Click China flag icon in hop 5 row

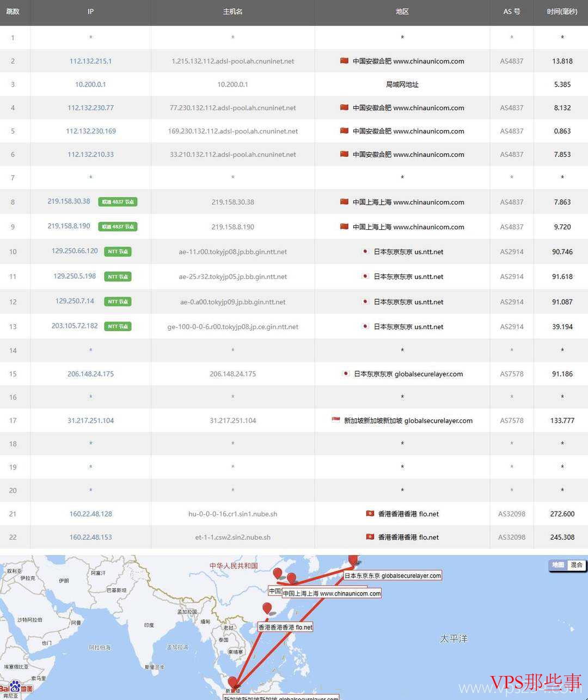coord(344,131)
